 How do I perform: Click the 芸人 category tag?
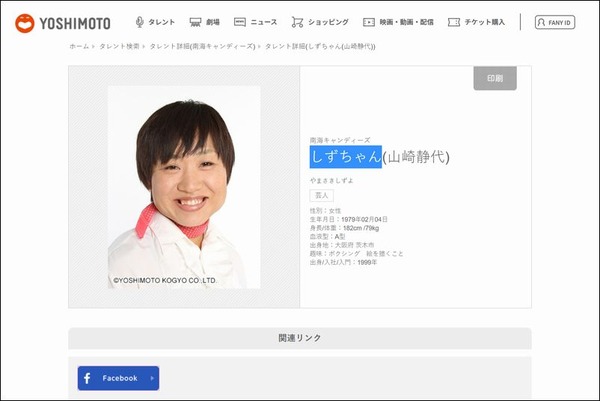pos(321,195)
